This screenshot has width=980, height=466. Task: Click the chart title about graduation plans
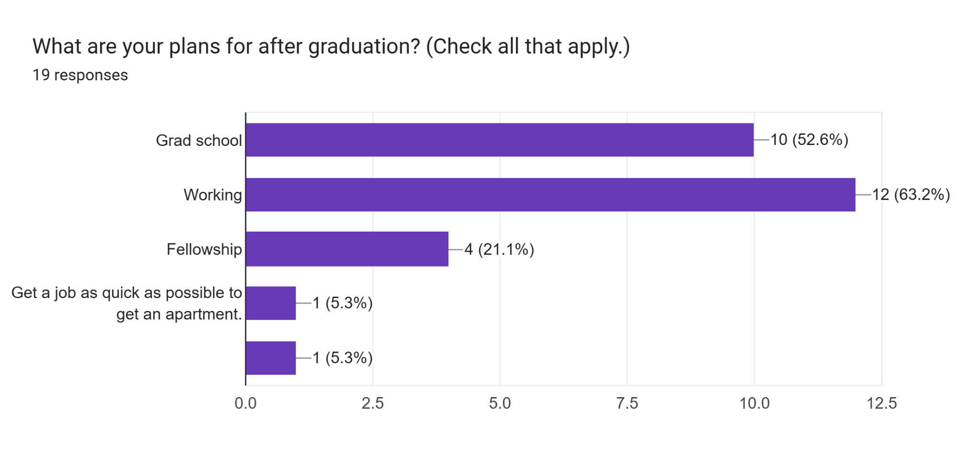[x=331, y=46]
